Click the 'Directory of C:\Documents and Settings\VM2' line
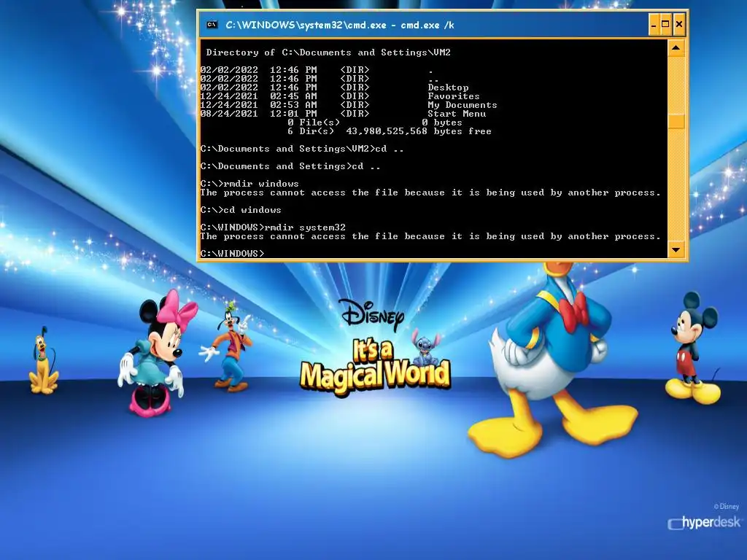747x560 pixels. pos(328,52)
